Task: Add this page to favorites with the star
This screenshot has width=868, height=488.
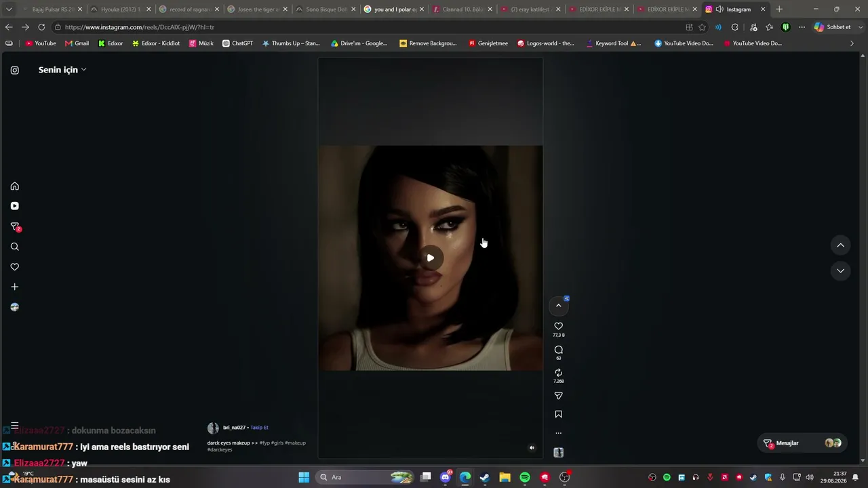Action: [x=702, y=27]
